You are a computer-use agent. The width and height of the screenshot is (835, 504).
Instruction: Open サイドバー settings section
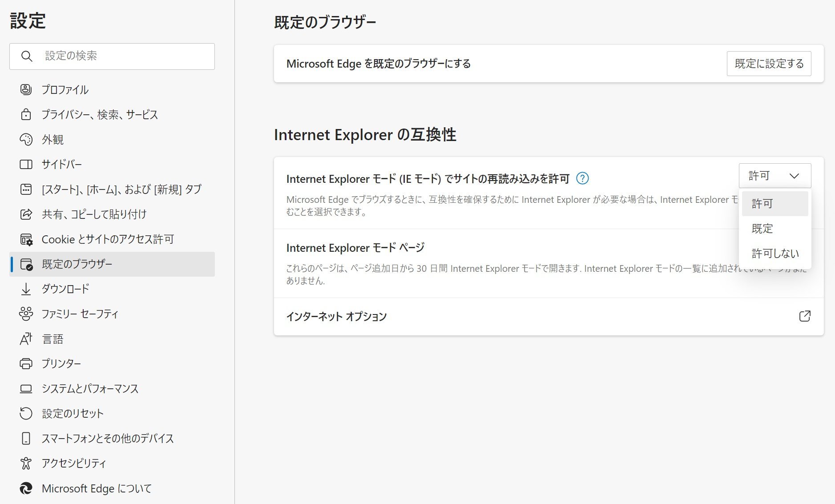pyautogui.click(x=112, y=164)
